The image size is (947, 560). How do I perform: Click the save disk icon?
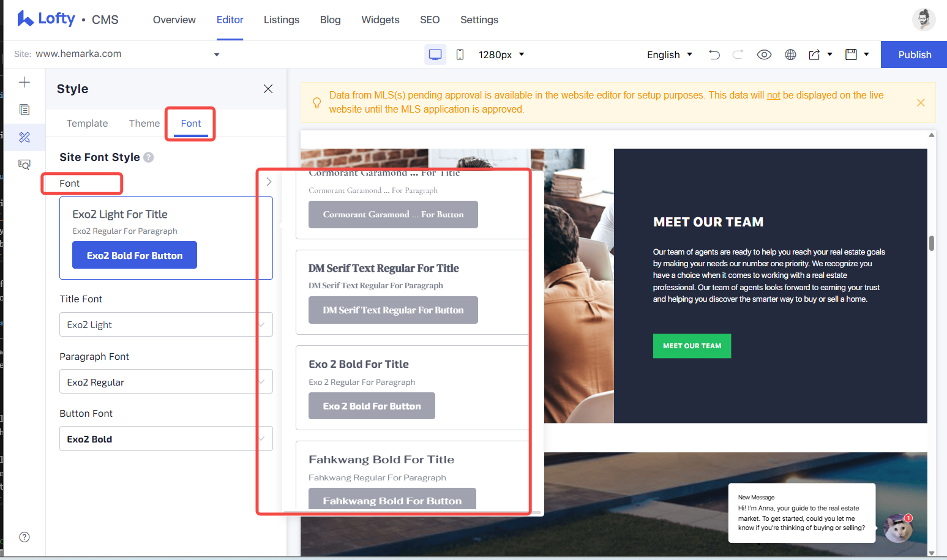[x=851, y=54]
